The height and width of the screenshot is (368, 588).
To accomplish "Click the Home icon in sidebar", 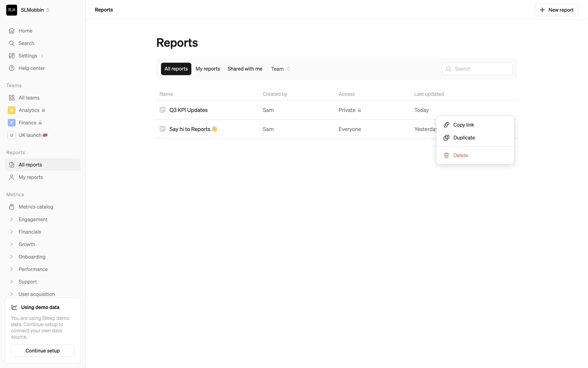I will click(12, 31).
